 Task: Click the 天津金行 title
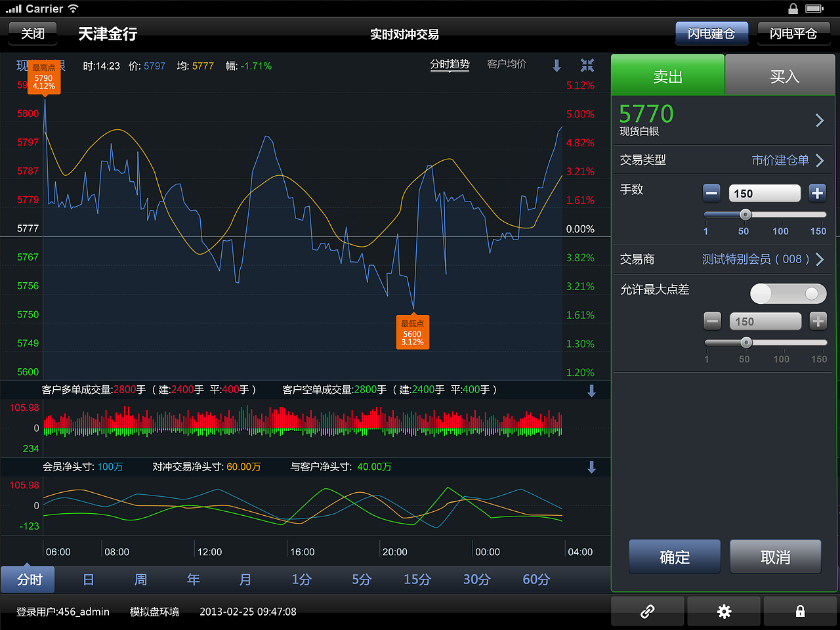(x=108, y=33)
